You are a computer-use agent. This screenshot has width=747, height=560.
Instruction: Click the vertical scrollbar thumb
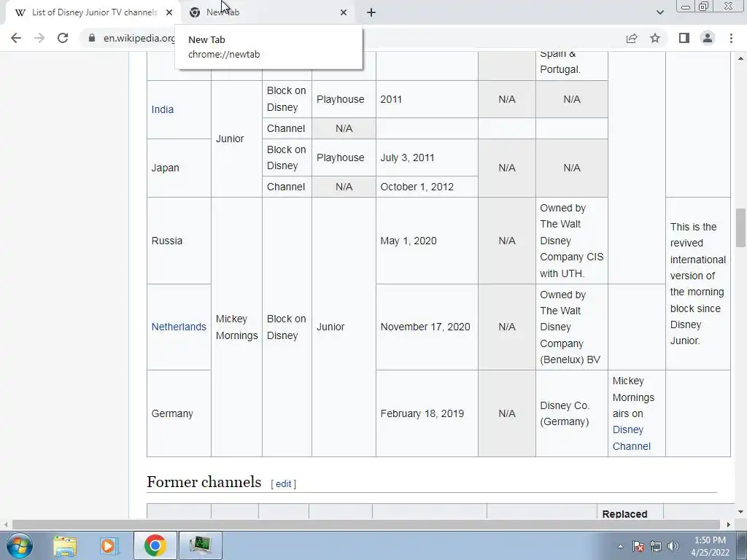(740, 227)
